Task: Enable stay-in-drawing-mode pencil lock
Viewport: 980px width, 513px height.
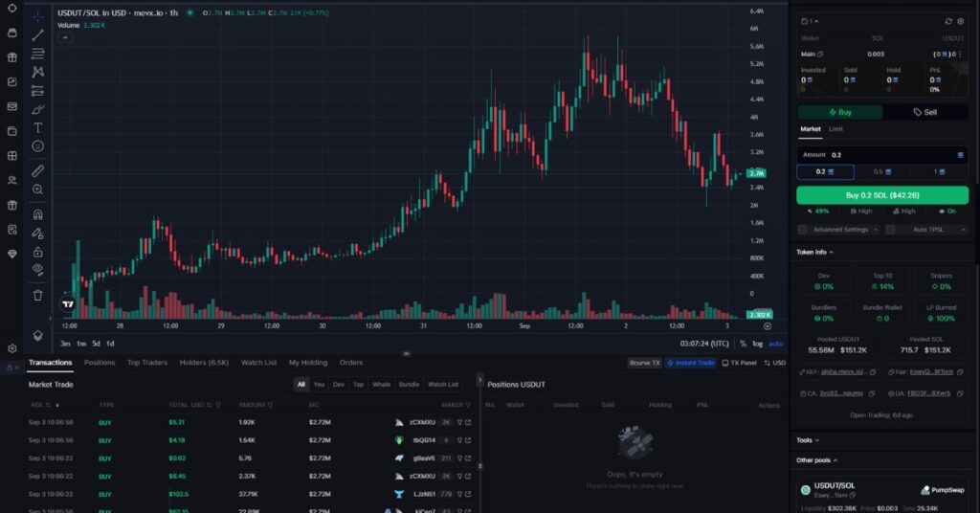Action: [38, 234]
